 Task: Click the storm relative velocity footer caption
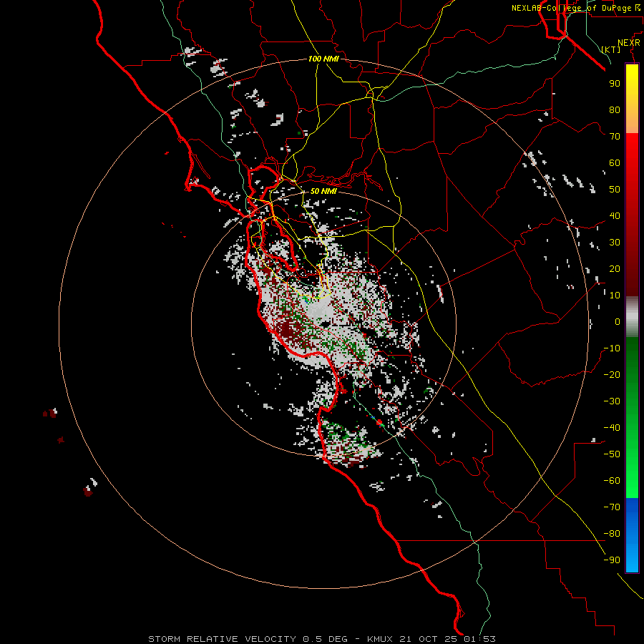[x=322, y=639]
